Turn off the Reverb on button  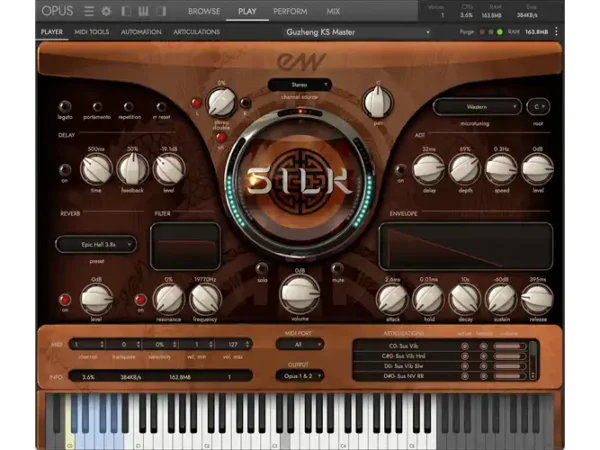point(65,299)
